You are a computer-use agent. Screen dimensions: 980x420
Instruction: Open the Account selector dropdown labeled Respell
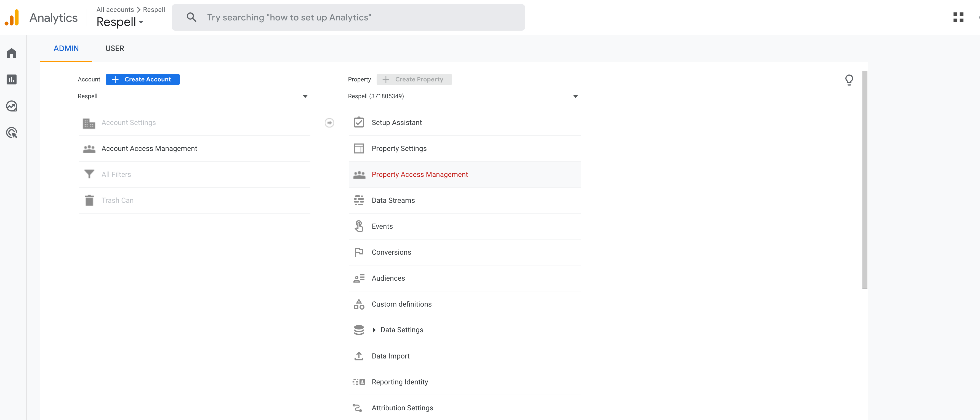[194, 96]
